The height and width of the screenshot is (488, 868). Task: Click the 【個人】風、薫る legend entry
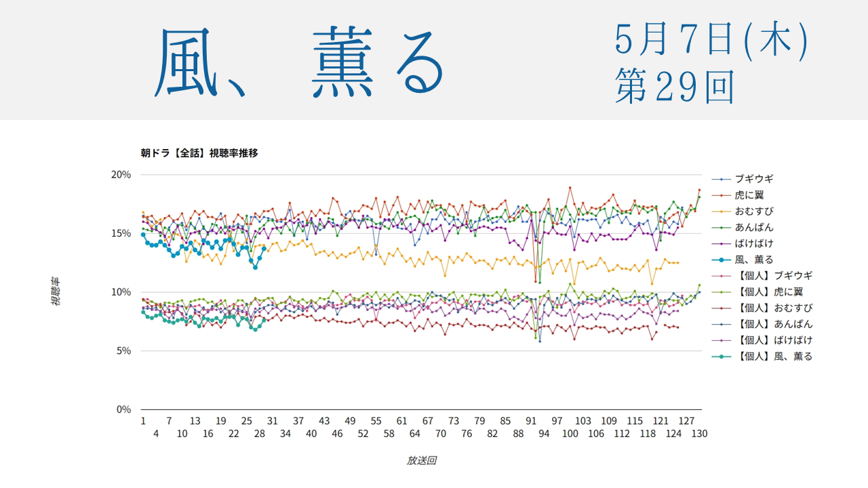pyautogui.click(x=762, y=357)
